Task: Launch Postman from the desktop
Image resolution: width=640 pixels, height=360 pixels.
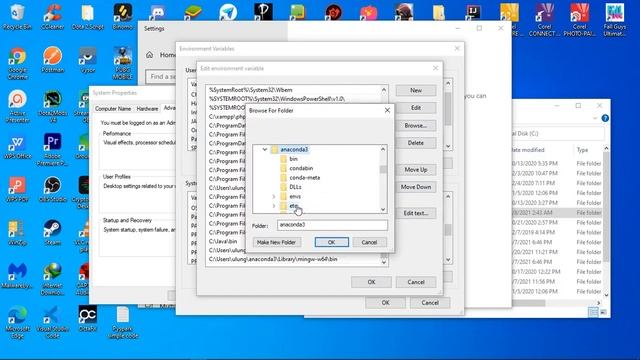Action: coord(53,60)
